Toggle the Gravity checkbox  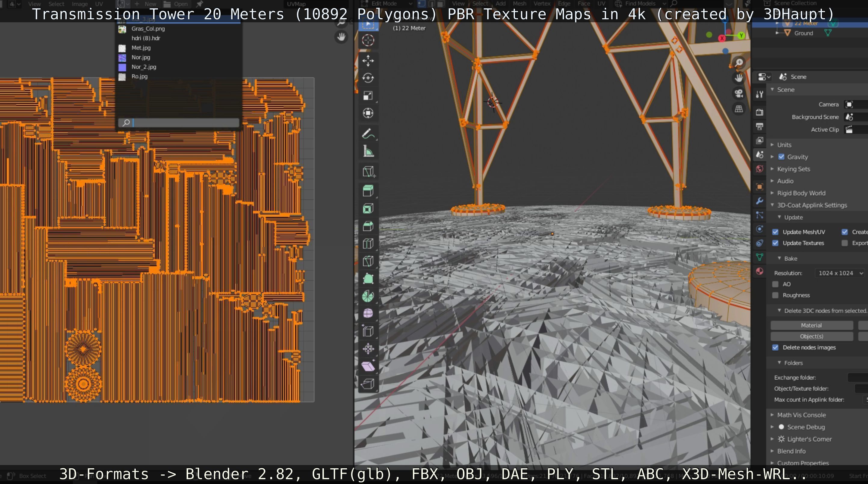coord(781,157)
